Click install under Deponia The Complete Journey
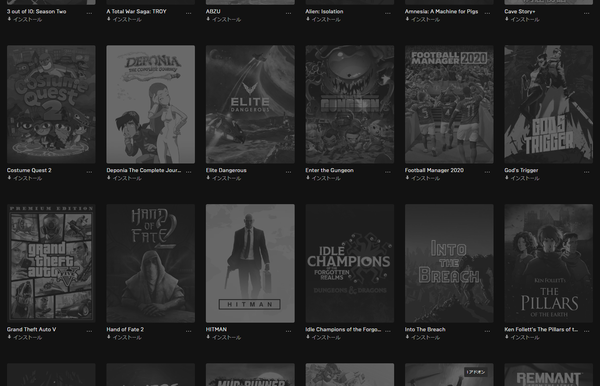The height and width of the screenshot is (386, 600). (x=124, y=178)
